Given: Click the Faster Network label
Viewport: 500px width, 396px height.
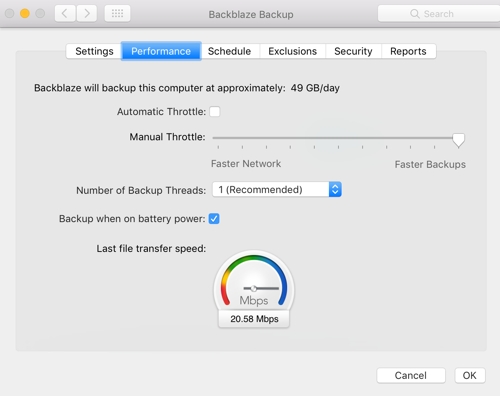Looking at the screenshot, I should (x=246, y=164).
